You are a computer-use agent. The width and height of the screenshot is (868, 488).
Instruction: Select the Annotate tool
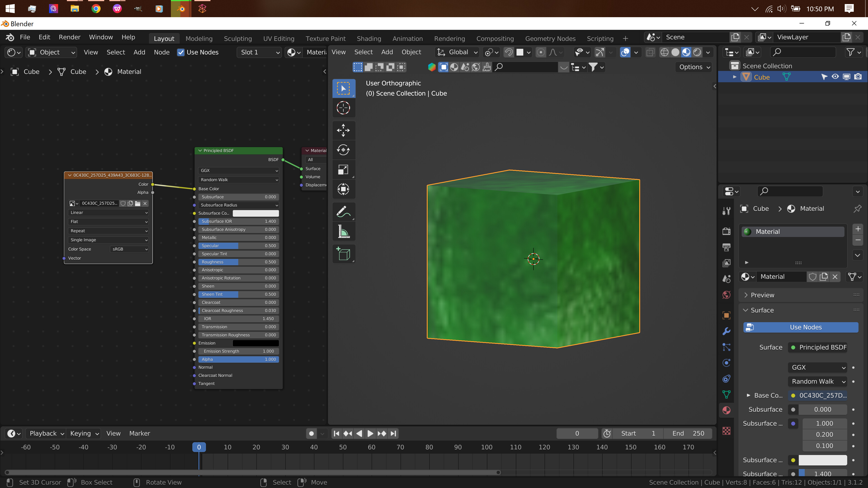click(343, 211)
